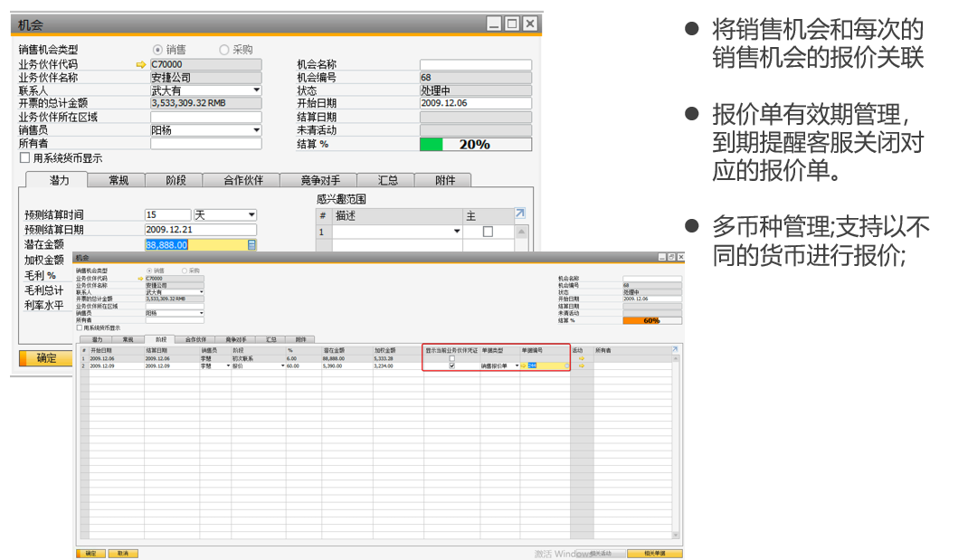The width and height of the screenshot is (968, 560).
Task: Click the 感兴趣范围 scrollbar up arrow
Action: (522, 233)
